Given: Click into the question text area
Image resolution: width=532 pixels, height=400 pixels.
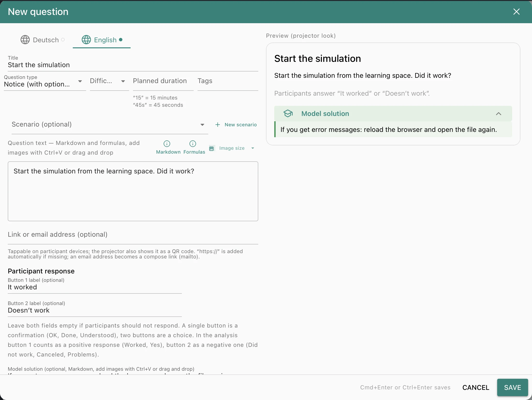Looking at the screenshot, I should coord(133,191).
